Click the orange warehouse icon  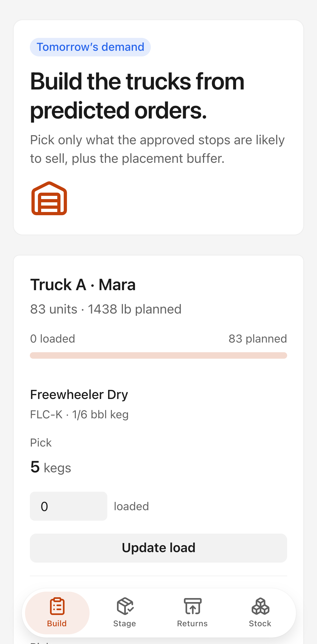[49, 198]
